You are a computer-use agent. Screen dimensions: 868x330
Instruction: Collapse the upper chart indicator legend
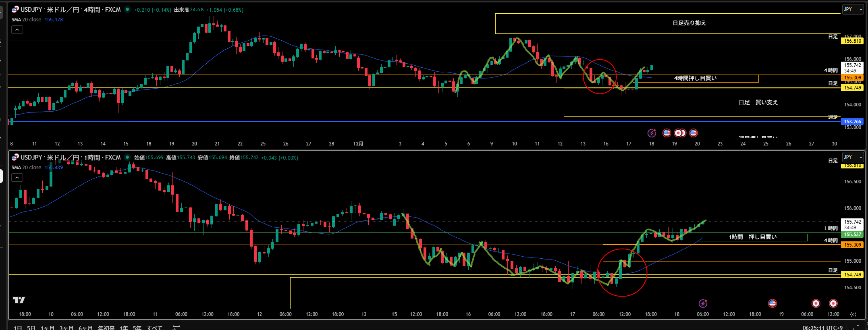tap(17, 29)
